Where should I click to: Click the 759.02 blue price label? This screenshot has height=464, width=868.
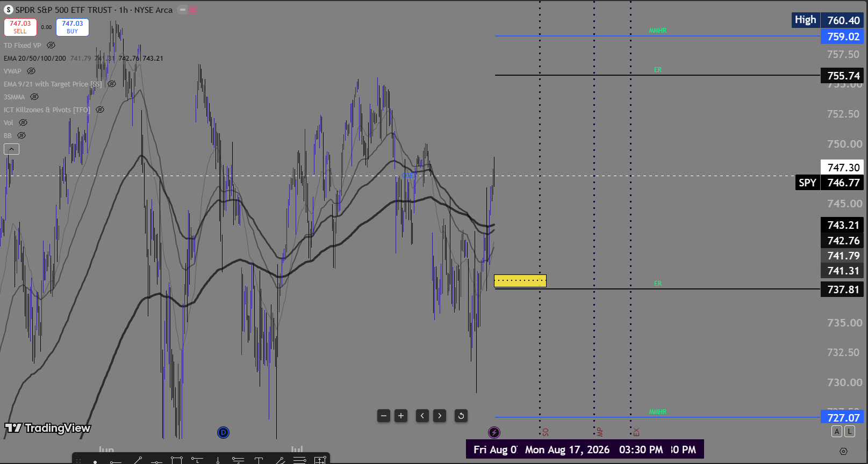[x=843, y=37]
